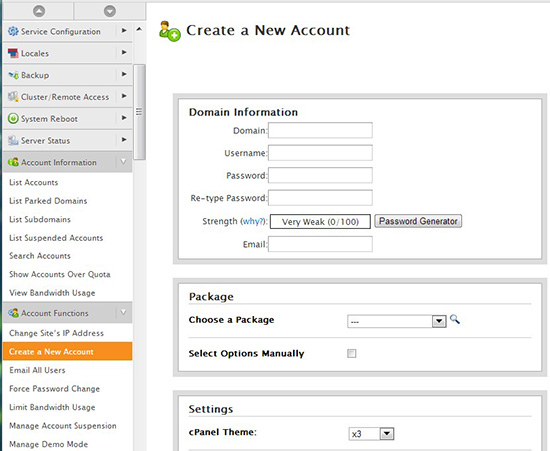Click the Service Configuration gear icon
Screen dimensions: 550x451
[13, 31]
